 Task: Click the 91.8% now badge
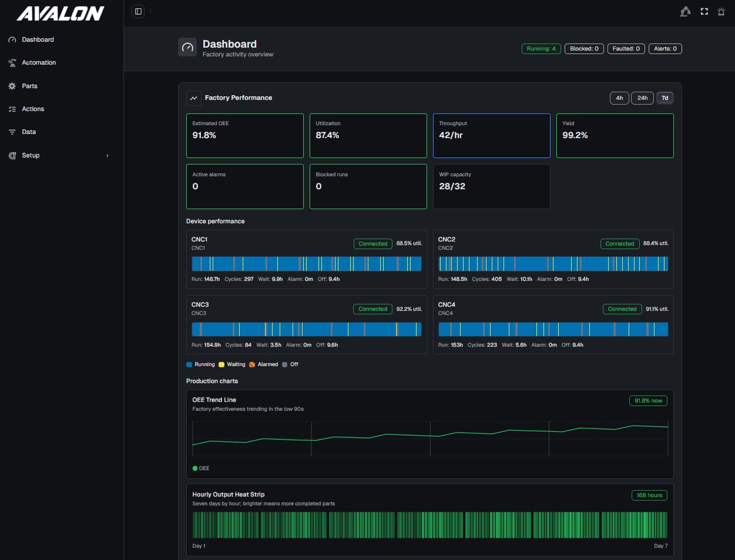tap(648, 401)
